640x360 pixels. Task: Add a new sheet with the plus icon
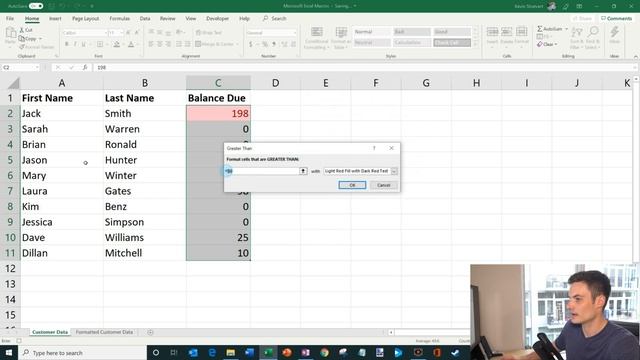click(x=150, y=332)
